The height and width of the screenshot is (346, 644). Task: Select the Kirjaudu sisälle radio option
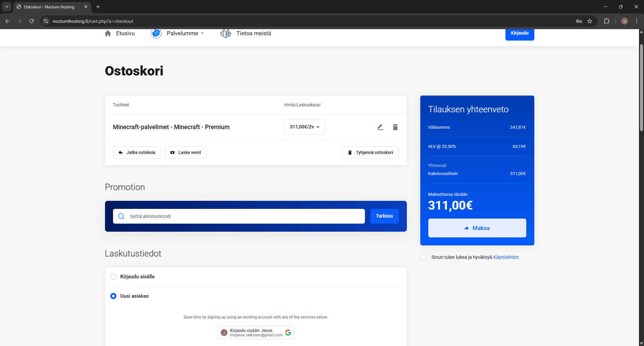pyautogui.click(x=113, y=277)
